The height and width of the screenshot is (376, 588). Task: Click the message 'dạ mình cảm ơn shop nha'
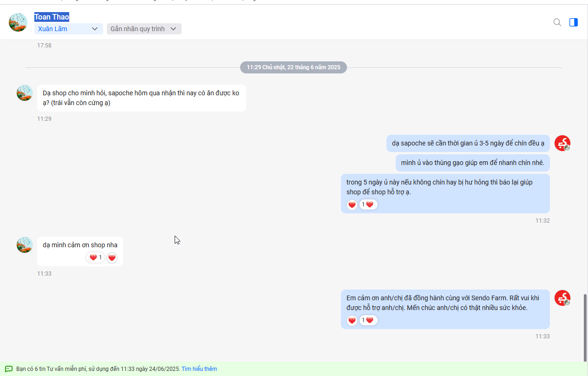tap(80, 251)
